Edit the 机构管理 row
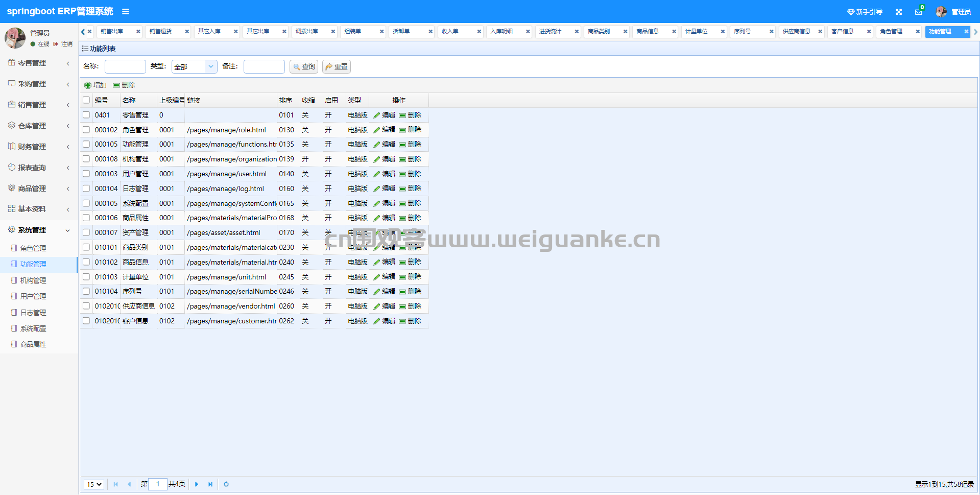Image resolution: width=980 pixels, height=495 pixels. pos(384,159)
